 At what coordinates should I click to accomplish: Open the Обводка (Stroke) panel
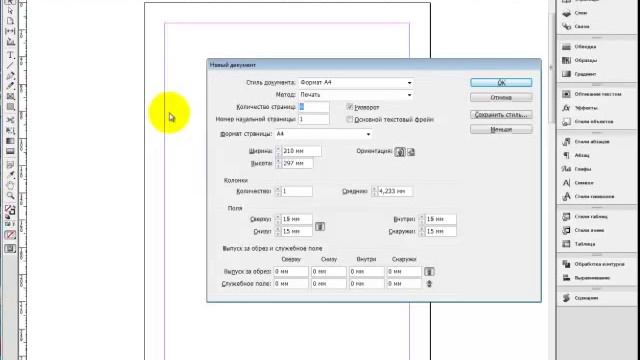tap(579, 47)
